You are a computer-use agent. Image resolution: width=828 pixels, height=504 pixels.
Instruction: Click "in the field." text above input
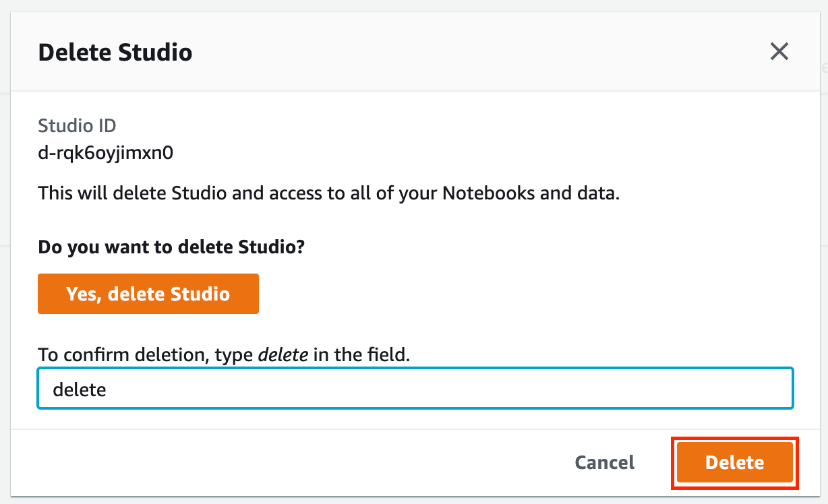tap(361, 354)
